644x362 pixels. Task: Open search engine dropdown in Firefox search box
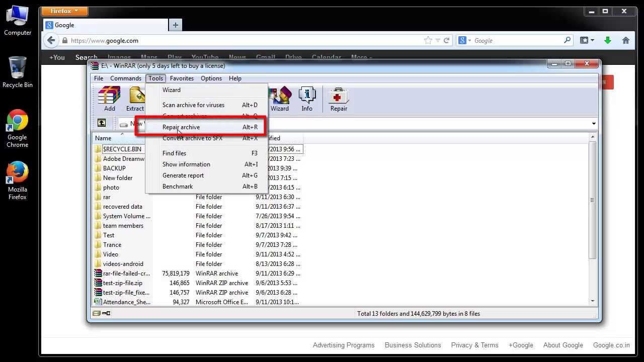pos(465,41)
